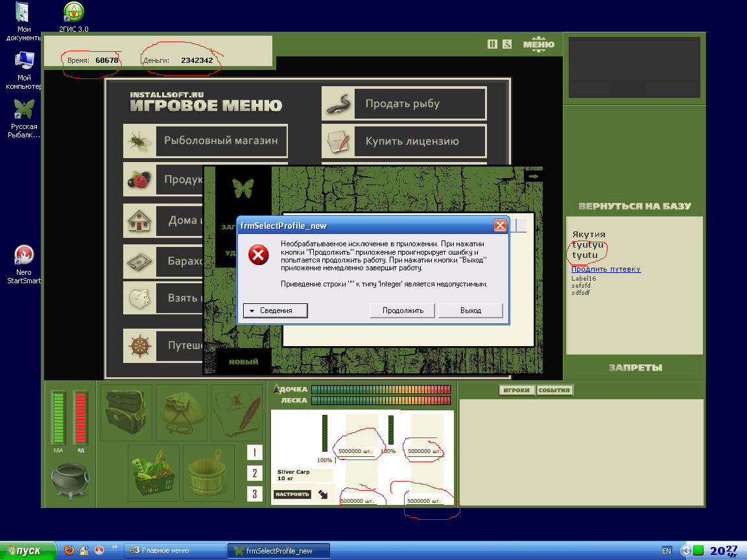Expand the Сведения details in error dialog

pyautogui.click(x=276, y=310)
